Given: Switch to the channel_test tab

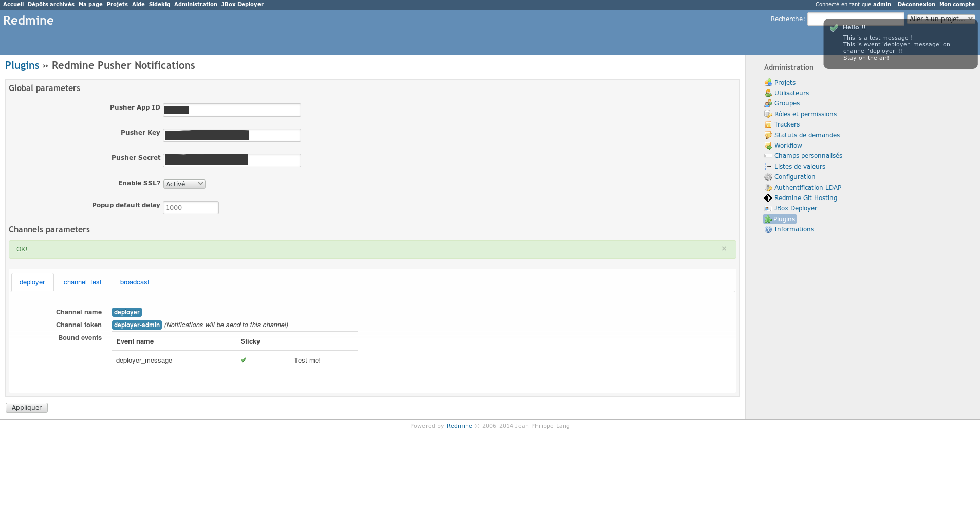Looking at the screenshot, I should 83,282.
